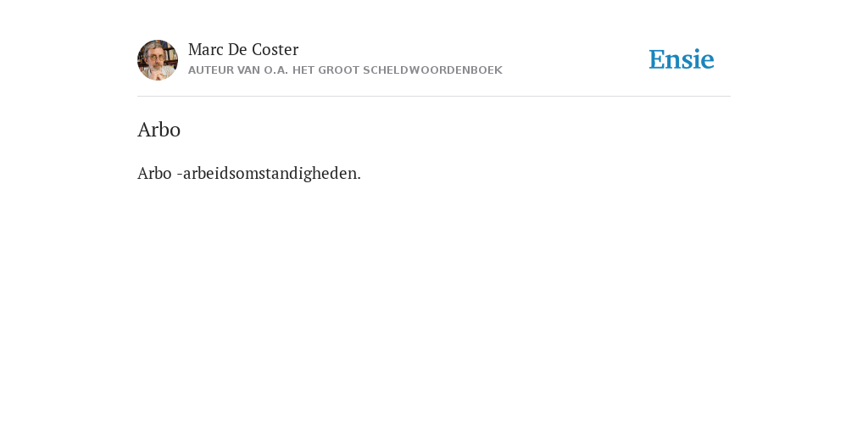Screen dimensions: 868x434
Task: Click the word HET in the author subtitle
Action: 303,70
